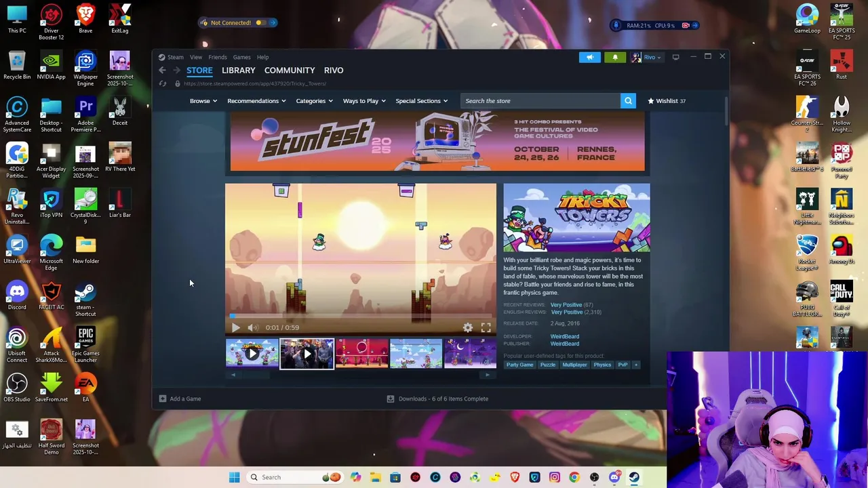868x488 pixels.
Task: Click the magnifier search button in store
Action: [x=628, y=101]
